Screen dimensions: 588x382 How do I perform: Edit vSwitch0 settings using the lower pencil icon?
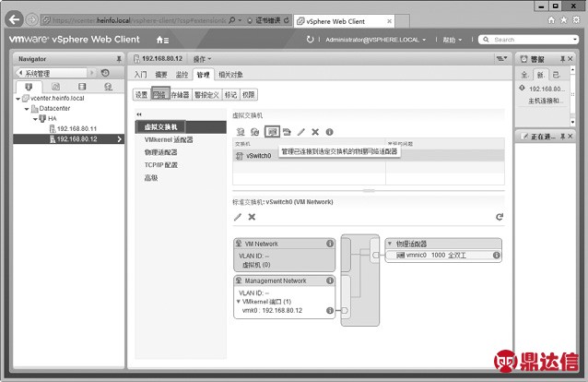pos(238,217)
